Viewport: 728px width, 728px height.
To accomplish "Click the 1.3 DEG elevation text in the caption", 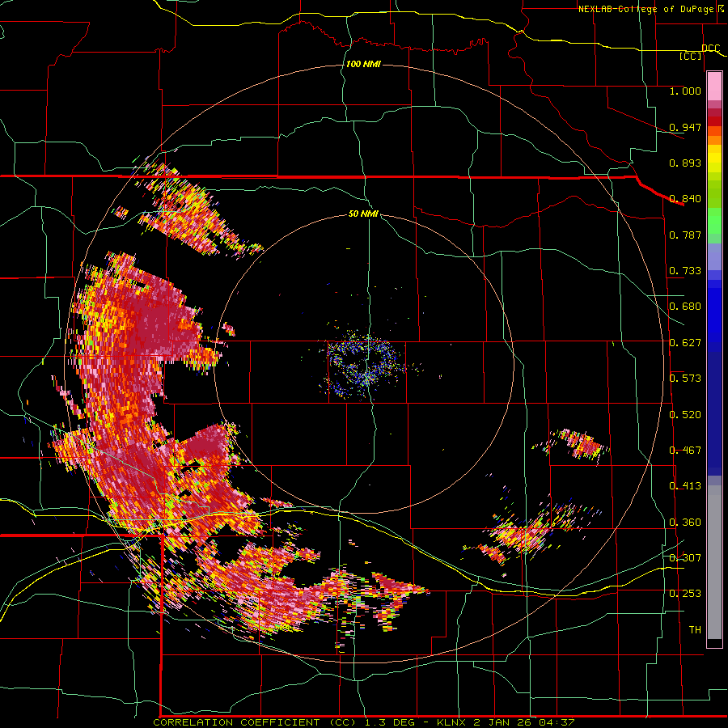I will click(x=390, y=722).
